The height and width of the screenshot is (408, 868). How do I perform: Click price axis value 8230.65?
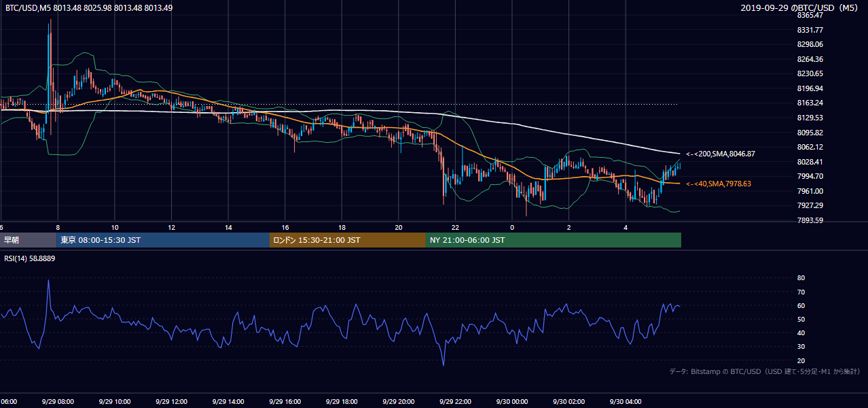coord(810,73)
